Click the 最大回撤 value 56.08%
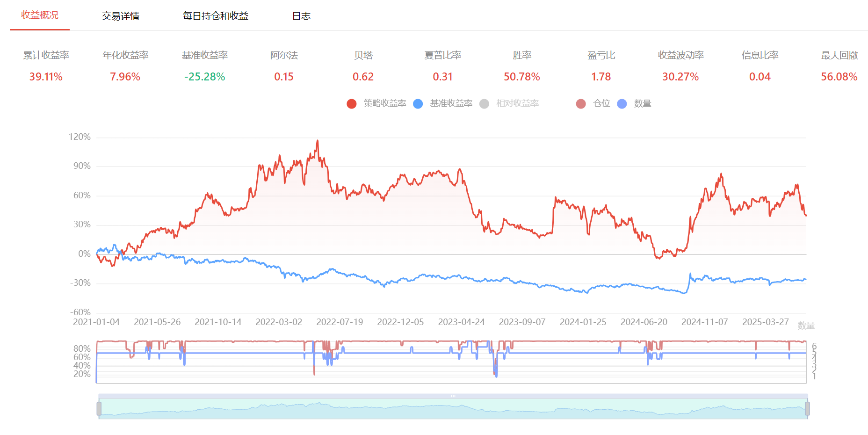Image resolution: width=868 pixels, height=435 pixels. coord(839,77)
